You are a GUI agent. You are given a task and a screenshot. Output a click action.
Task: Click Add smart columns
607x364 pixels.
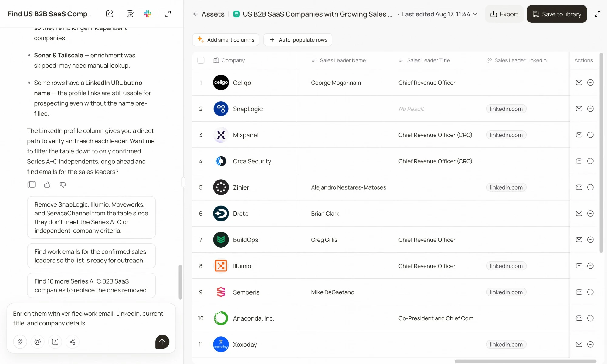(x=226, y=40)
